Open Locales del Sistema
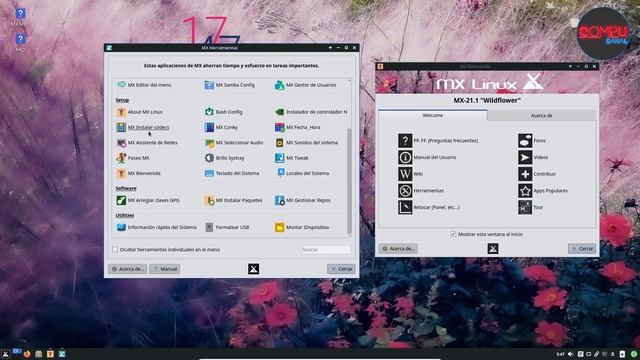This screenshot has height=360, width=640. pos(302,173)
